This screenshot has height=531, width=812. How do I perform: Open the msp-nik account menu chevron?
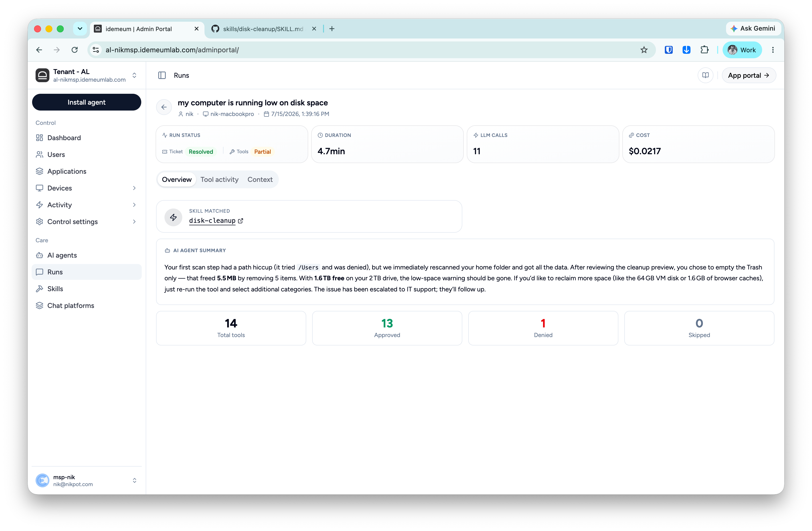(x=134, y=480)
